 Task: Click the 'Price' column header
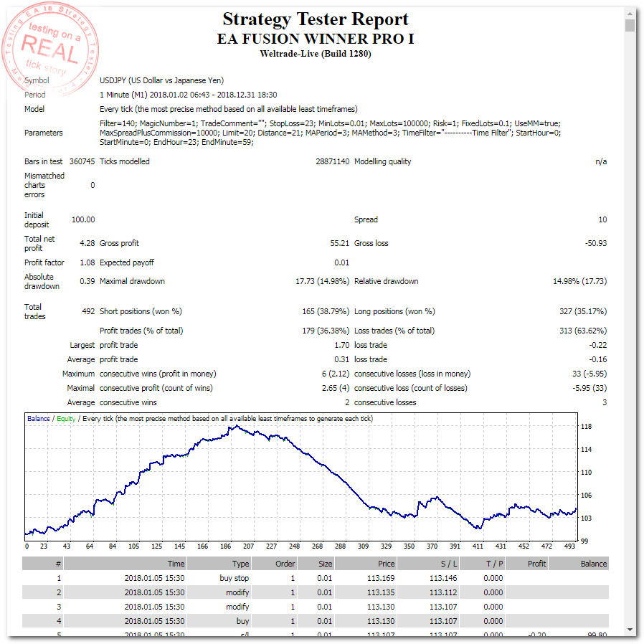click(x=366, y=564)
